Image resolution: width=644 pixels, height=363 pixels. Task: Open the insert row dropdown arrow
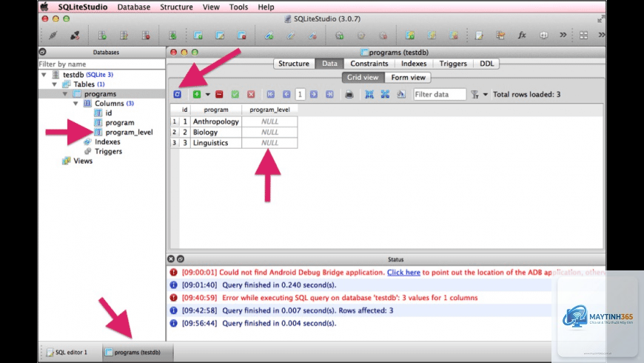pos(208,94)
